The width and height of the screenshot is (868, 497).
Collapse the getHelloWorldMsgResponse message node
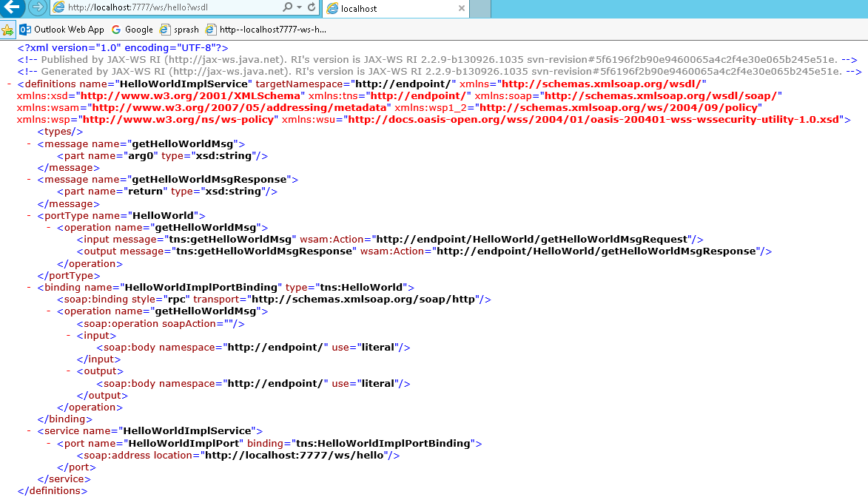pyautogui.click(x=28, y=180)
